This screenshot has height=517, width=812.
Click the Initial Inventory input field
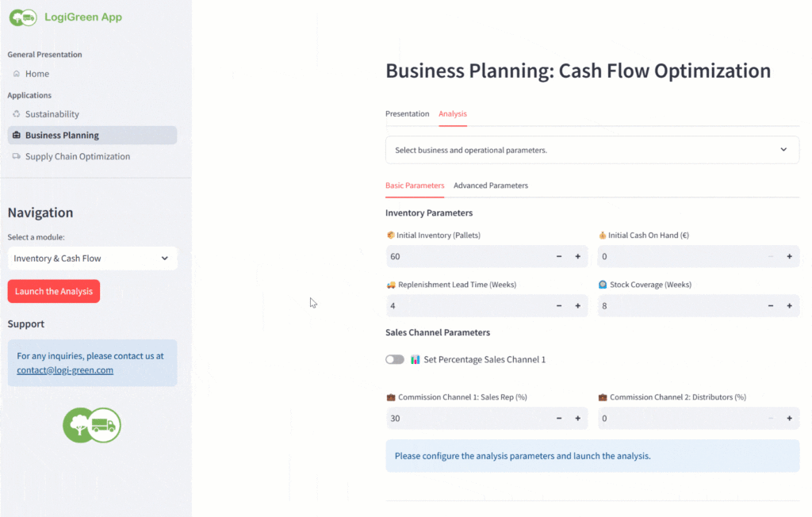coord(468,256)
